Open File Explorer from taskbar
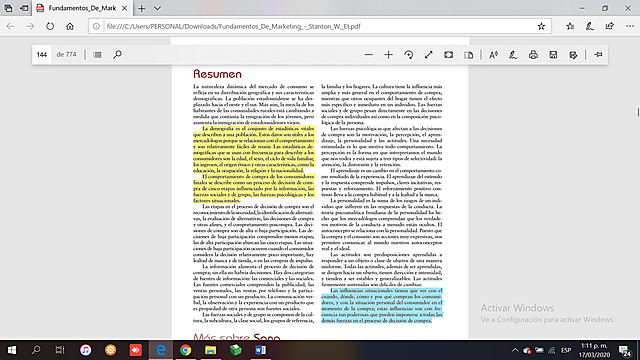Viewport: 640px width, 360px height. (x=211, y=350)
